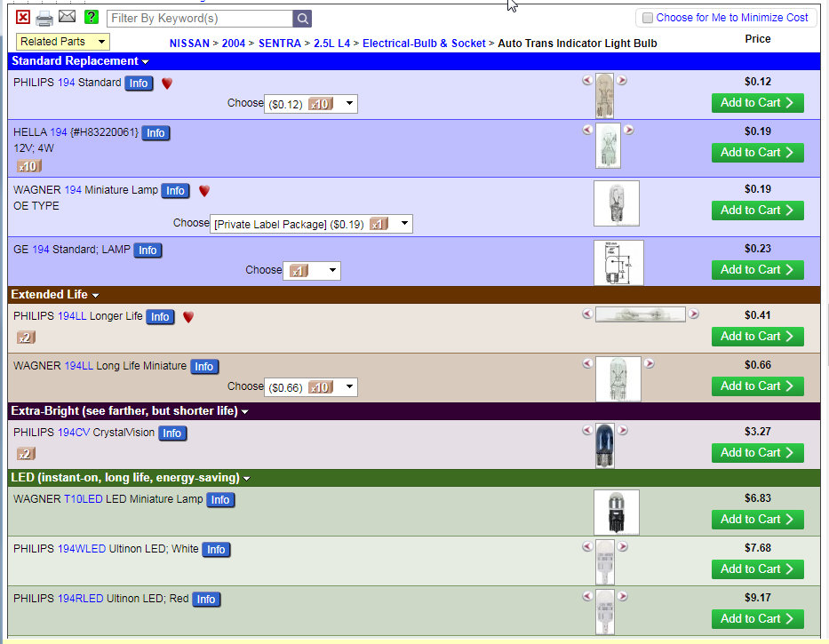The height and width of the screenshot is (644, 829).
Task: Go to SENTRA in the breadcrumb
Action: [280, 44]
